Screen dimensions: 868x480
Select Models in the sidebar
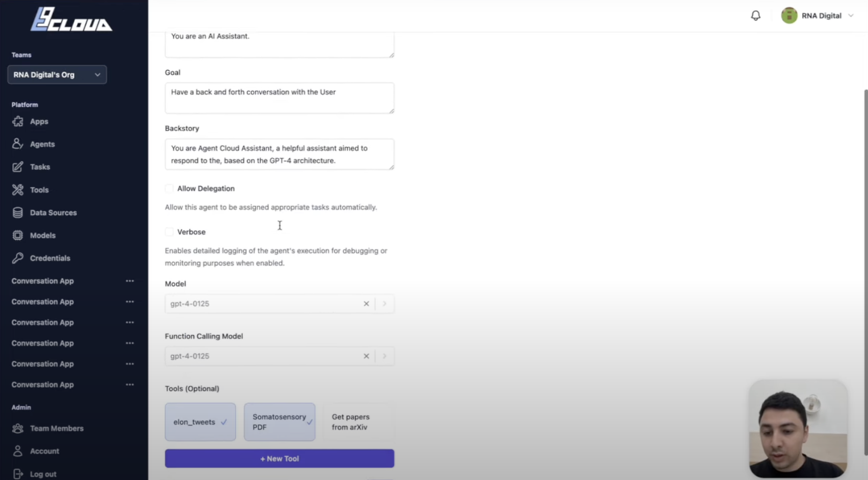[x=43, y=235]
